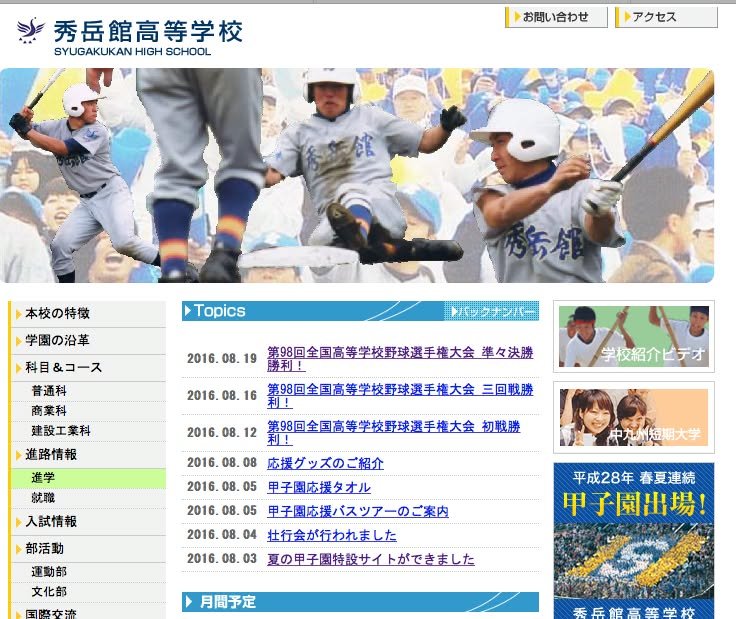Click the バックナンバー link in Topics

coord(493,312)
